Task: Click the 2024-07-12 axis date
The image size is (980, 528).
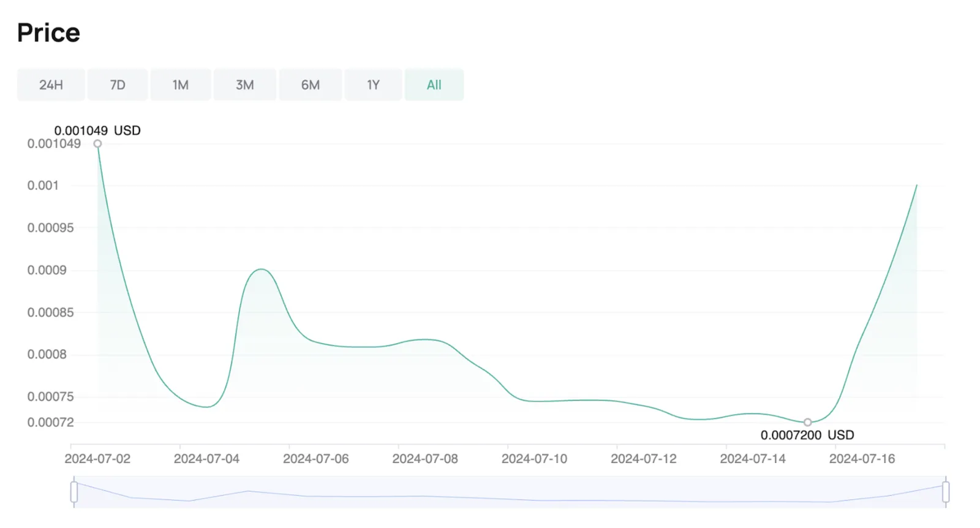Action: tap(643, 459)
